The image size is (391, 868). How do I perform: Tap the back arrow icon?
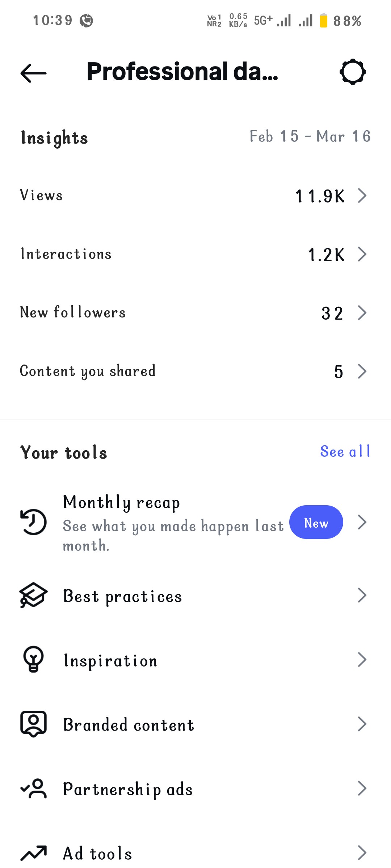click(x=33, y=73)
